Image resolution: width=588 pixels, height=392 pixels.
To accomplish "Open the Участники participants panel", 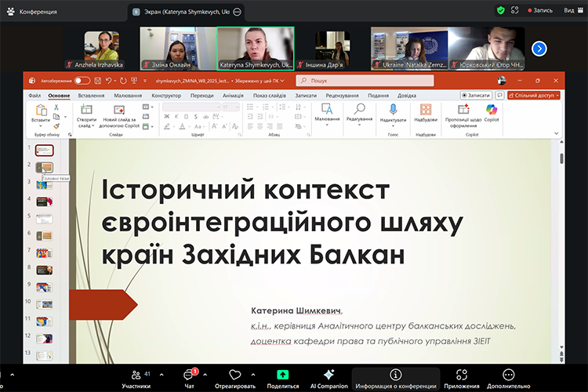I will tap(136, 377).
